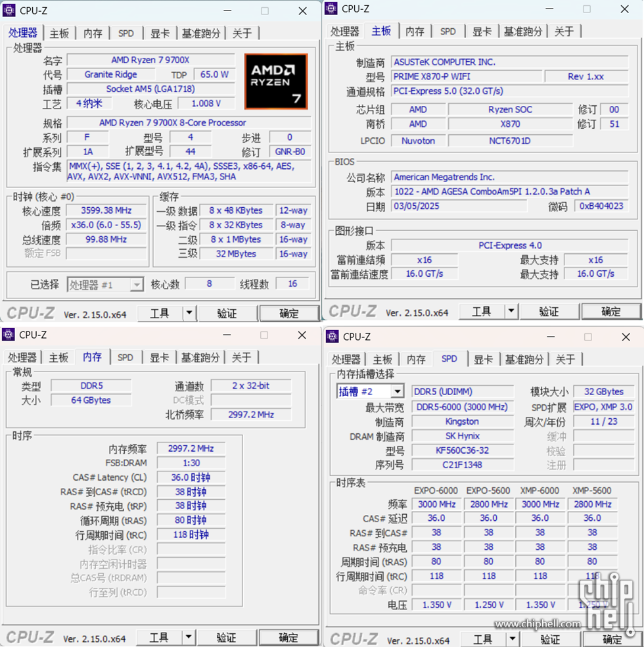644x647 pixels.
Task: Select SPD tab in the processor window
Action: (x=126, y=34)
